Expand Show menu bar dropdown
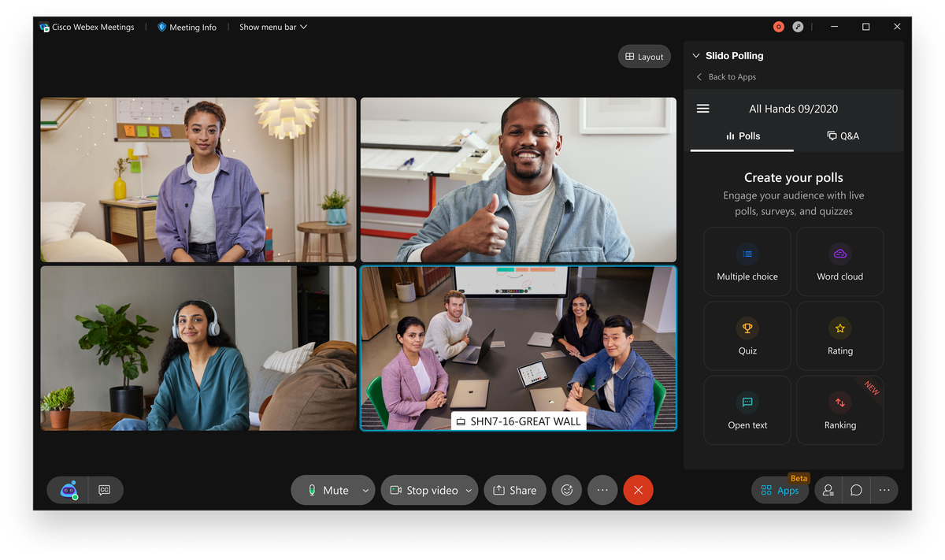This screenshot has height=560, width=945. pos(272,27)
